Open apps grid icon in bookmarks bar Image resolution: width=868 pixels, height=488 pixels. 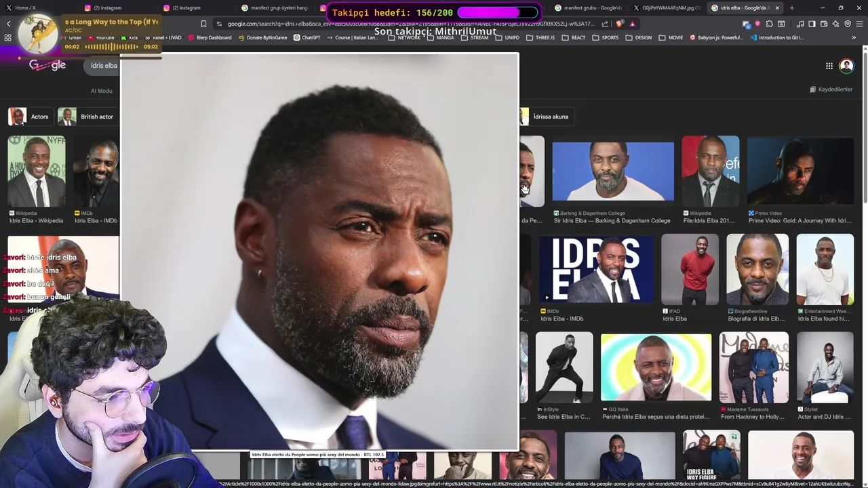pyautogui.click(x=8, y=37)
